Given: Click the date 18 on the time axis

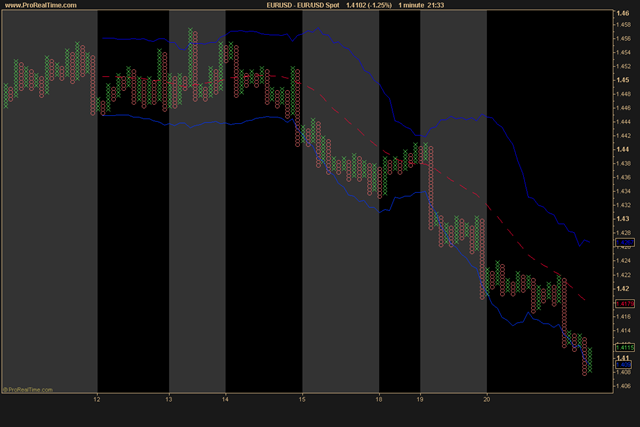Looking at the screenshot, I should pyautogui.click(x=379, y=400).
